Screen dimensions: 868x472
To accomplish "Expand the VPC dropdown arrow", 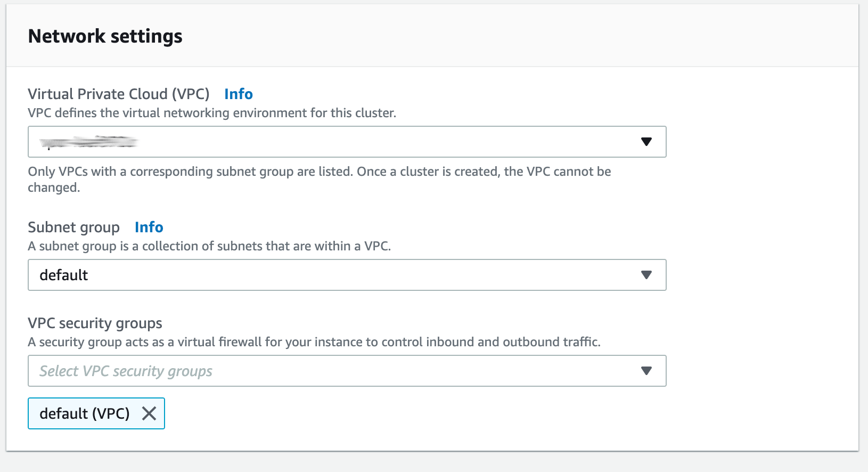I will 646,142.
